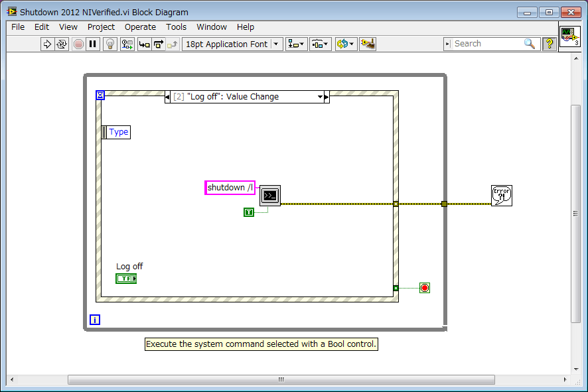588x392 pixels.
Task: Open the event case selector dropdown
Action: (320, 97)
